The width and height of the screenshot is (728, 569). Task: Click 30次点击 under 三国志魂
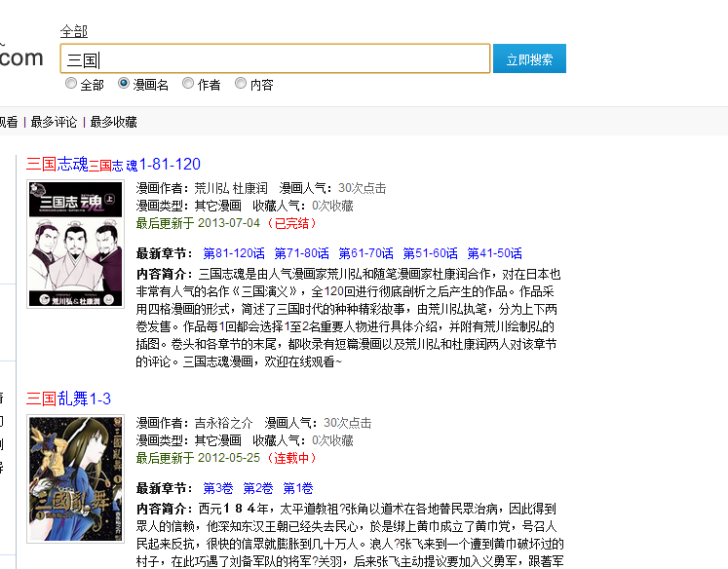click(x=363, y=188)
